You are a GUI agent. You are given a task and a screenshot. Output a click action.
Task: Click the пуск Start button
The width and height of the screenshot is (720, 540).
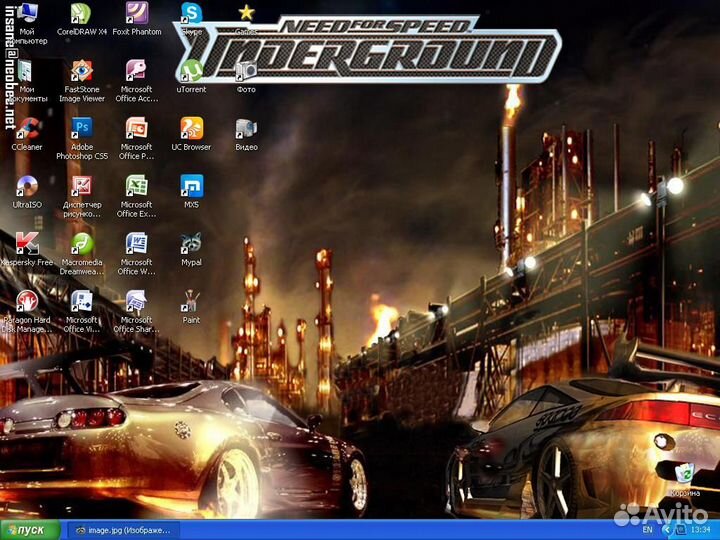(x=30, y=530)
